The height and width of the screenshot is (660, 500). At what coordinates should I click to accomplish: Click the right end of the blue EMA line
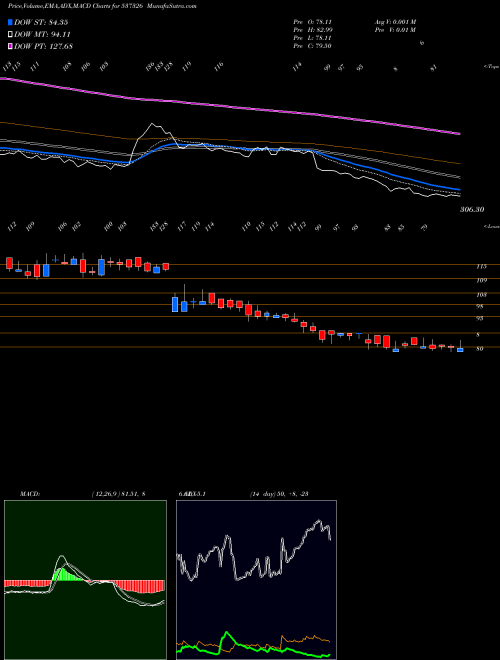point(458,189)
